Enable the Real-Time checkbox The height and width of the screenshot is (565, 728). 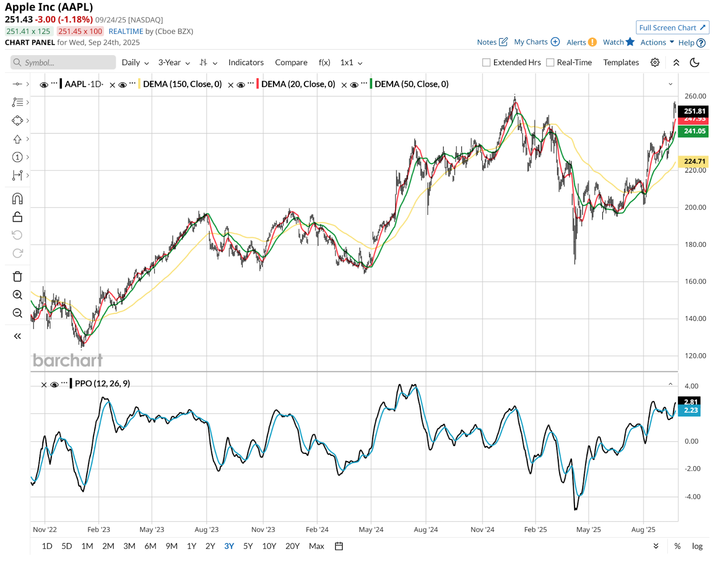click(550, 62)
